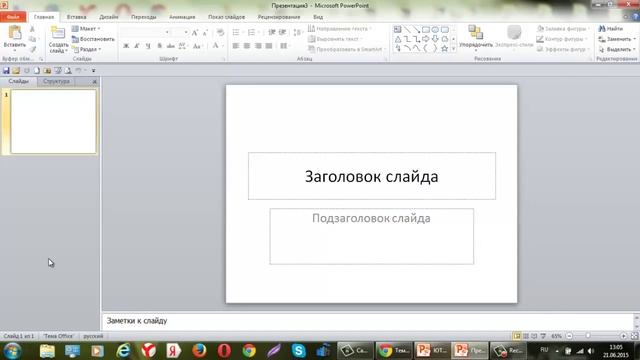Switch to slide sorter view icon
This screenshot has width=640, height=360.
(x=526, y=336)
